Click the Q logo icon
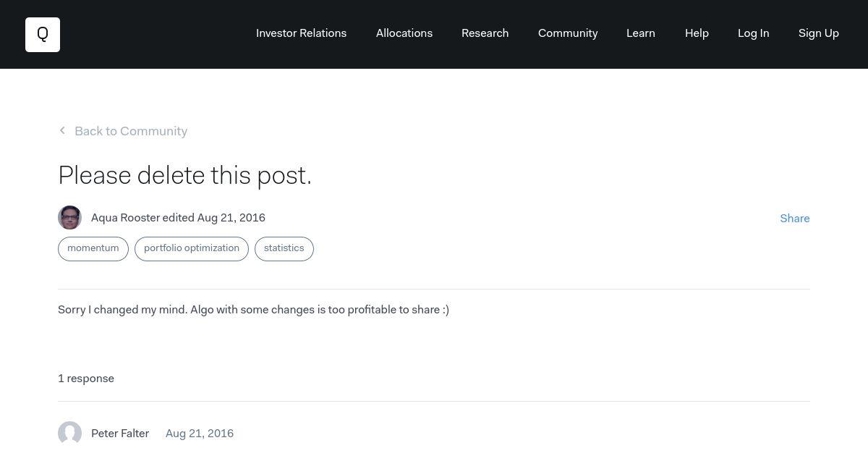 pyautogui.click(x=43, y=35)
